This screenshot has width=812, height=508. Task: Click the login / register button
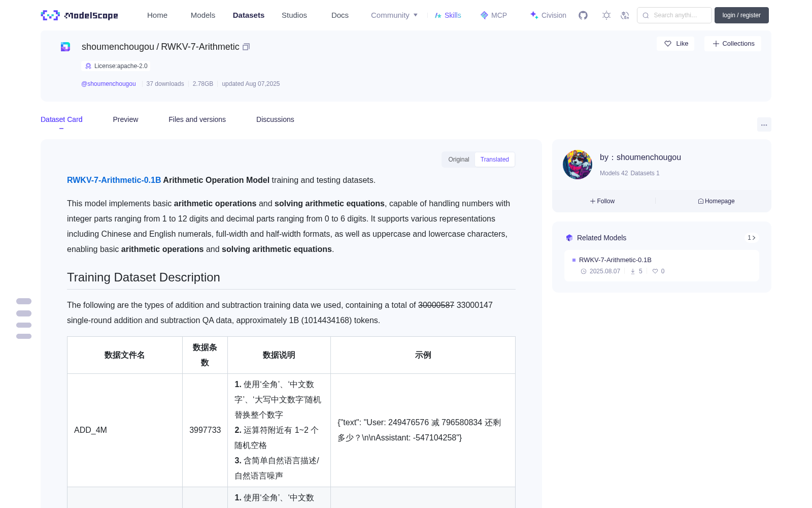[741, 15]
